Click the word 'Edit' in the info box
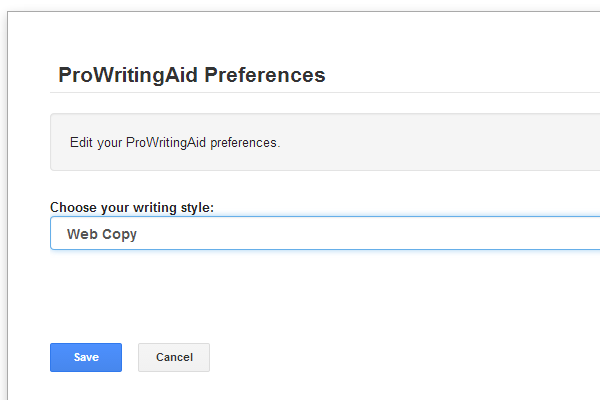Viewport: 600px width, 400px height. (x=81, y=142)
